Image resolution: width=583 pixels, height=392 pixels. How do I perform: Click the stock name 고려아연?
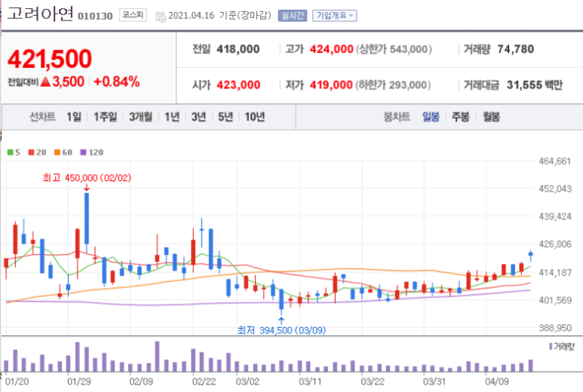40,14
